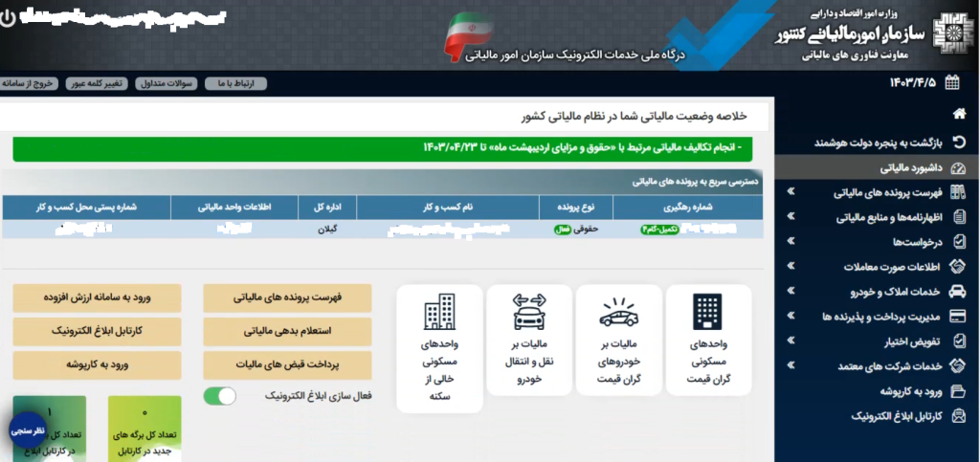980x462 pixels.
Task: Click the FAQ (سوالات متداول) button
Action: click(x=166, y=83)
